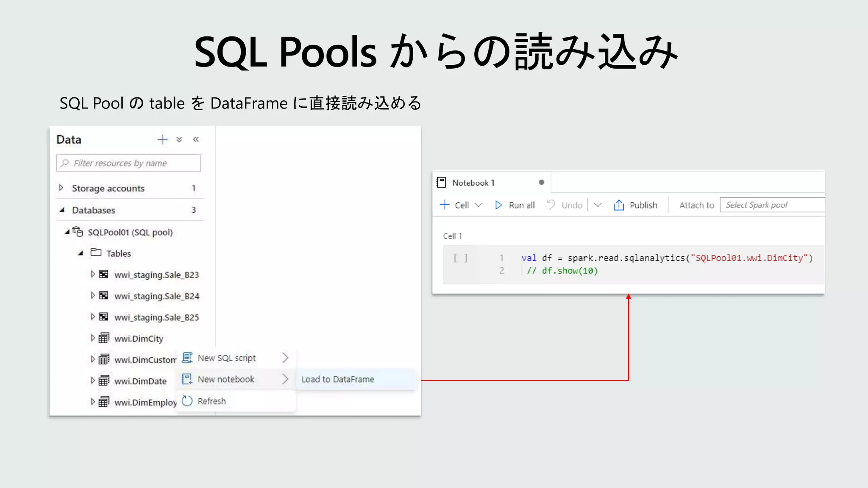The width and height of the screenshot is (868, 488).
Task: Collapse the Data panel with double-arrow icon
Action: [x=196, y=139]
